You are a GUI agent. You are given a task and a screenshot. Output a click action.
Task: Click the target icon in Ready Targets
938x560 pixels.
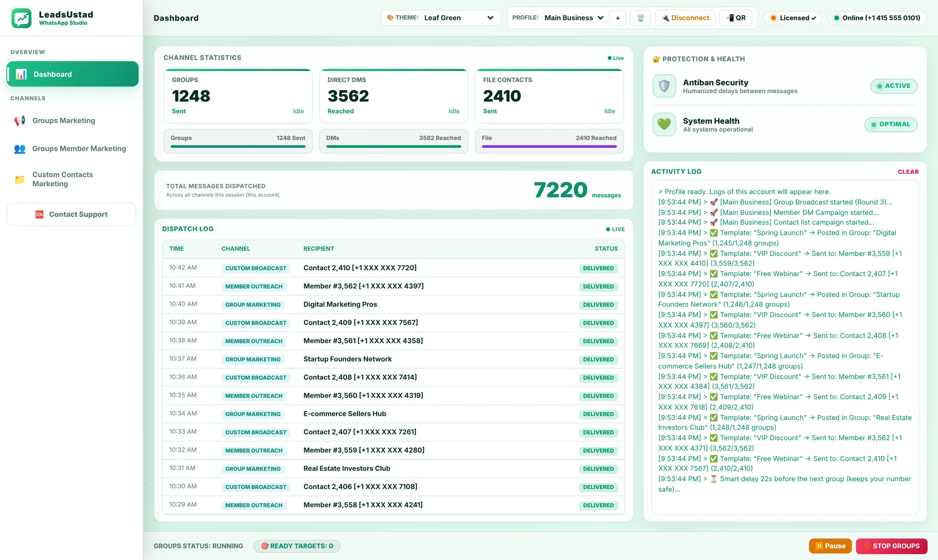click(264, 546)
